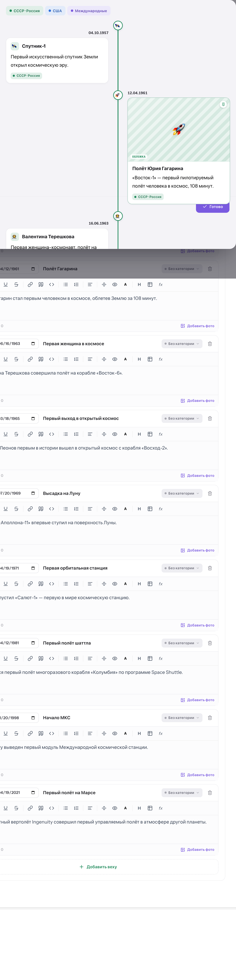Choose category for Первый полёт на Марсе
Screen dimensions: 236x980
point(182,793)
